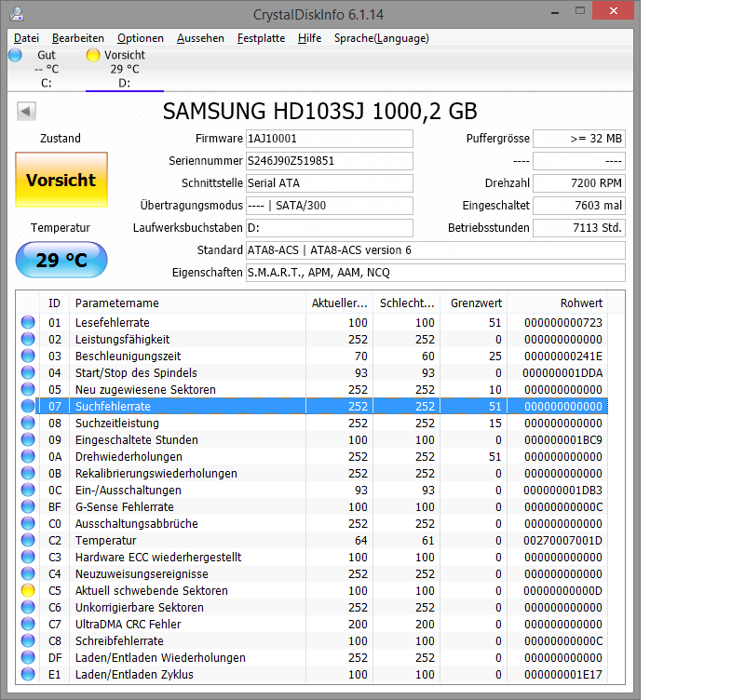Click the Schnittstelle field Serial ATA
The width and height of the screenshot is (745, 700).
(x=330, y=183)
